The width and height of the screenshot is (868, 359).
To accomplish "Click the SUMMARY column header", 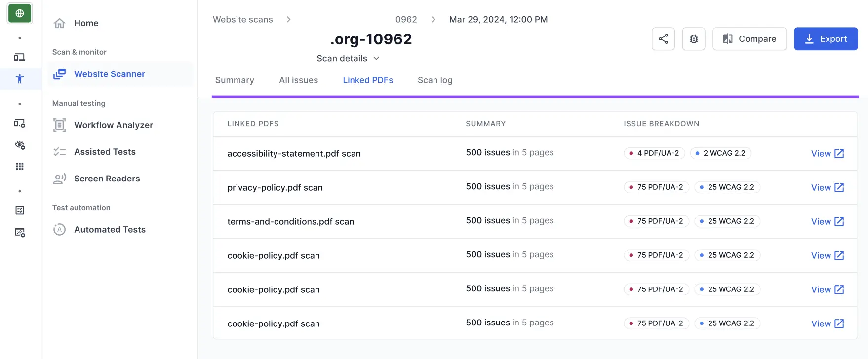I will click(486, 124).
